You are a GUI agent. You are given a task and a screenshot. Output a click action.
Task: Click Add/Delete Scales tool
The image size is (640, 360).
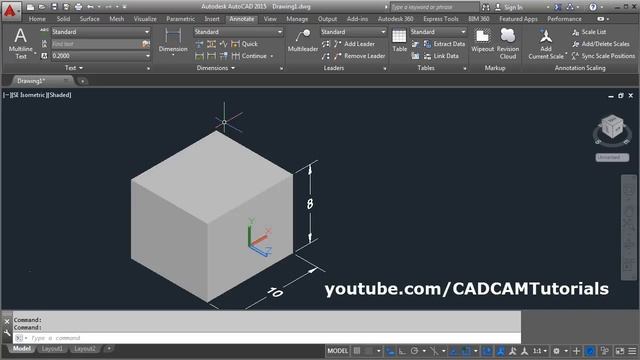(601, 44)
